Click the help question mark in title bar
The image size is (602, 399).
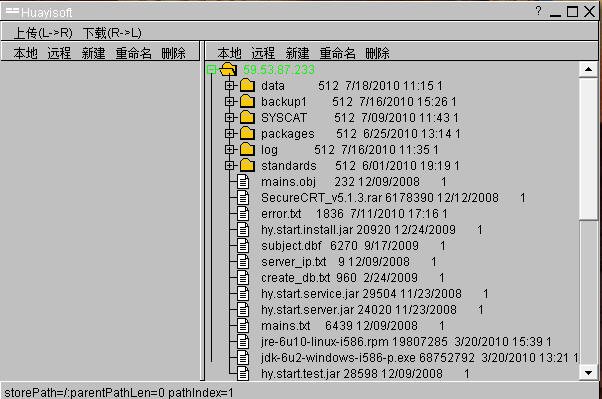[x=538, y=11]
